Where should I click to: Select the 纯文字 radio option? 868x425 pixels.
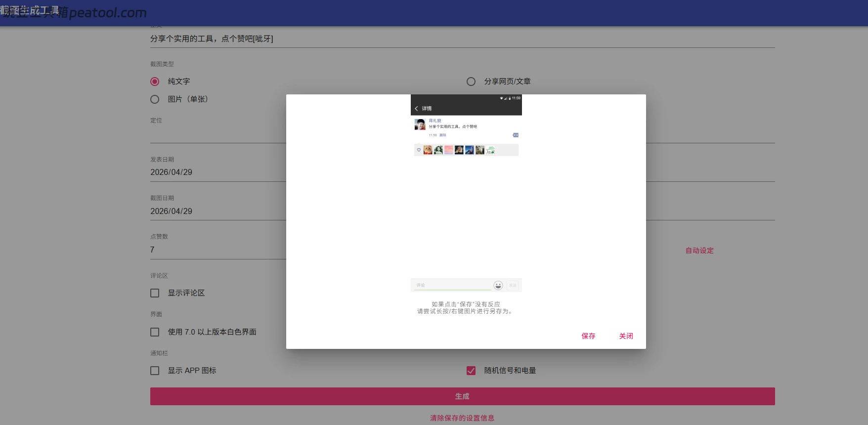click(155, 82)
